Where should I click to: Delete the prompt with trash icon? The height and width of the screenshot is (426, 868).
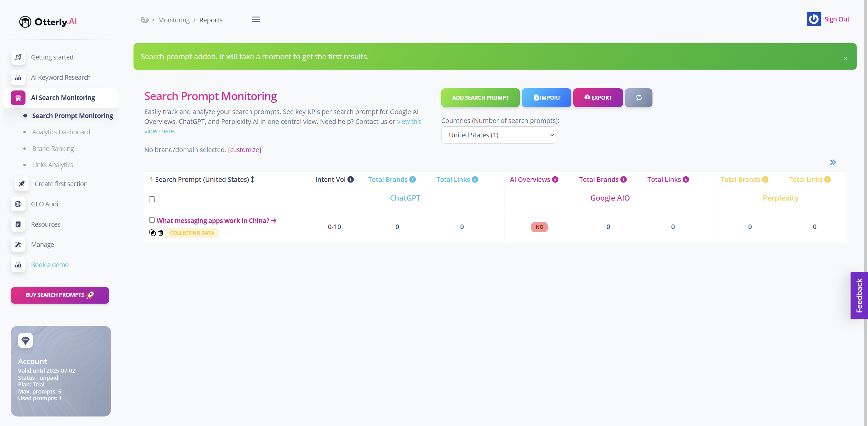(161, 233)
